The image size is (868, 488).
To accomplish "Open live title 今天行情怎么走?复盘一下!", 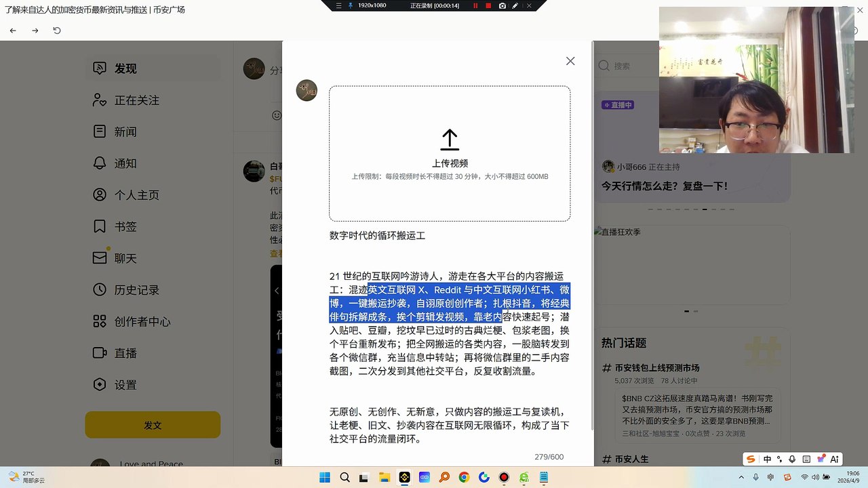I will (x=665, y=186).
